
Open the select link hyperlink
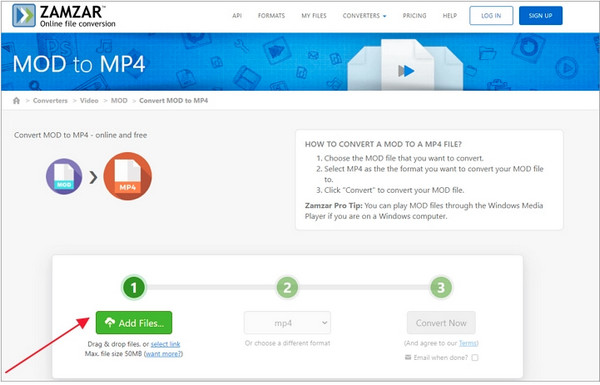[165, 344]
